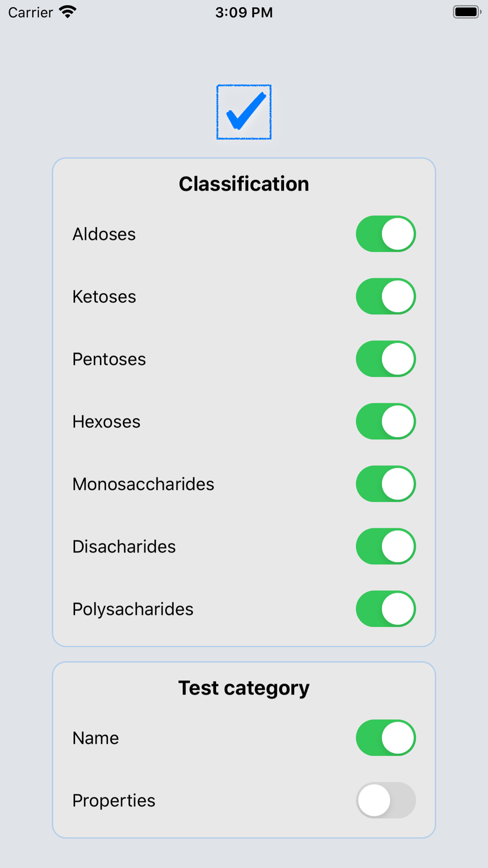Enable the Properties test category switch

pos(386,800)
